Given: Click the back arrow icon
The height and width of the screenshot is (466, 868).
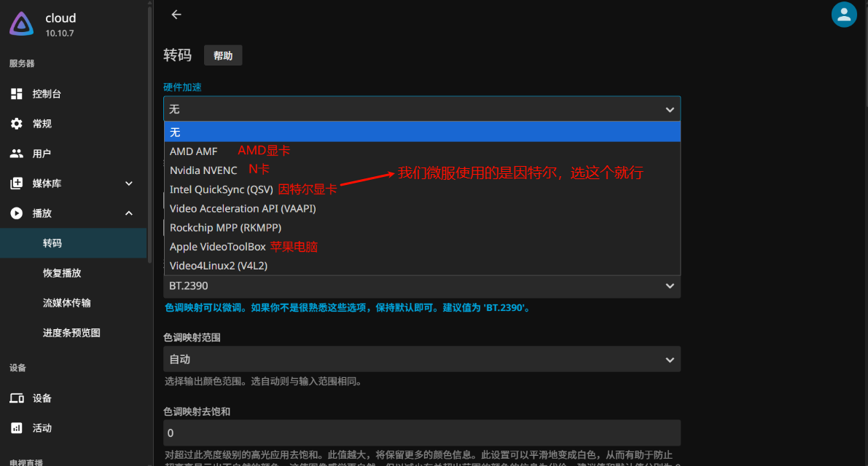Looking at the screenshot, I should (176, 15).
